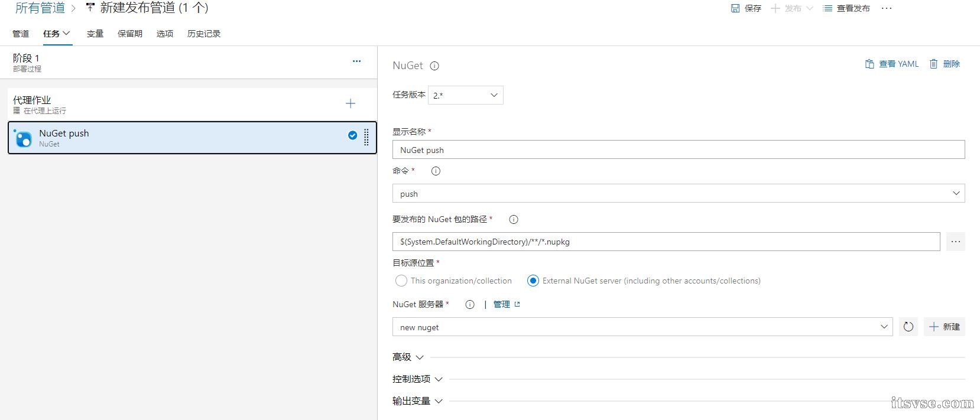Click the plus icon beside 发布
Screen dimensions: 980x420
pos(775,8)
